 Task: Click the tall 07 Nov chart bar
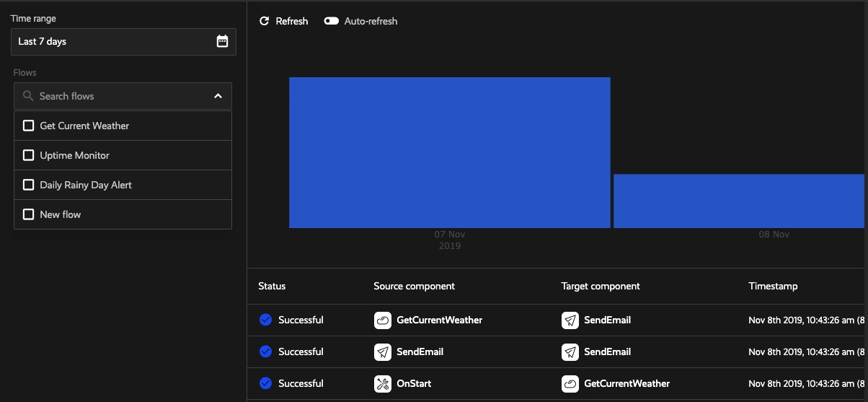click(449, 152)
